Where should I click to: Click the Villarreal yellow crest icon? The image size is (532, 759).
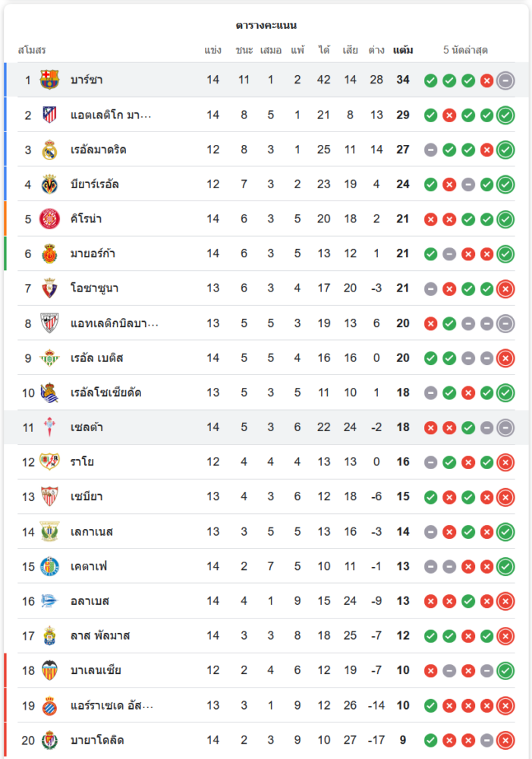(x=50, y=184)
